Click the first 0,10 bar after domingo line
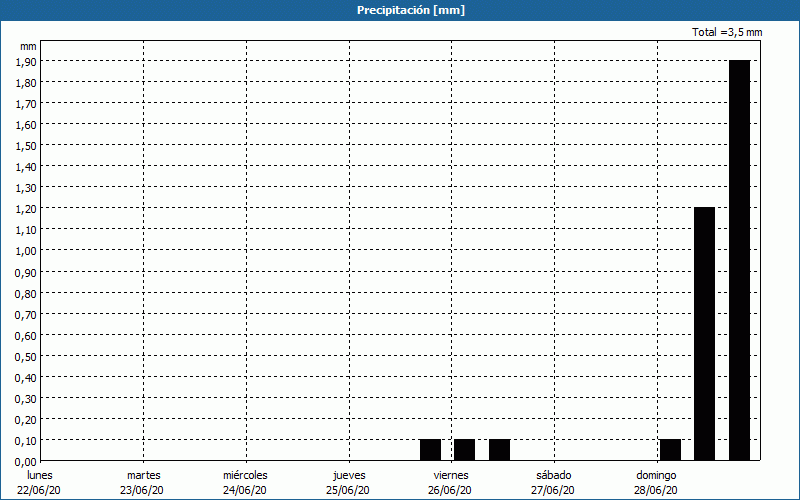This screenshot has height=500, width=800. (670, 449)
